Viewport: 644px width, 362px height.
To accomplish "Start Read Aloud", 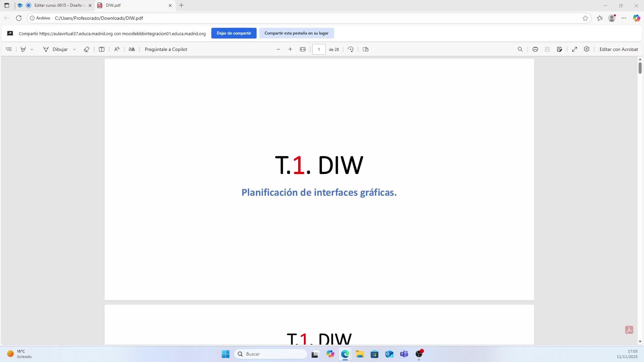I will pos(117,49).
